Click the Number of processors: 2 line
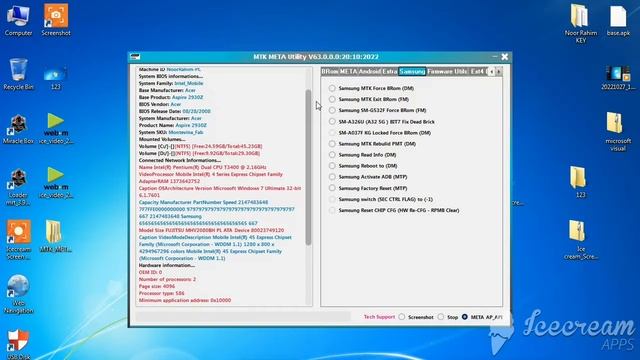 pyautogui.click(x=167, y=279)
